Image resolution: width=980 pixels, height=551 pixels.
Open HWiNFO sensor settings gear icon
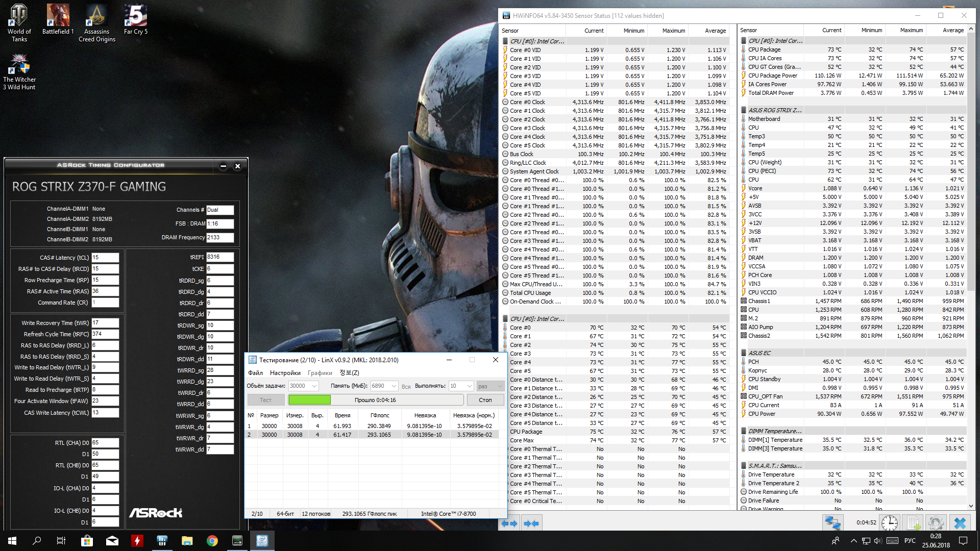(x=936, y=522)
